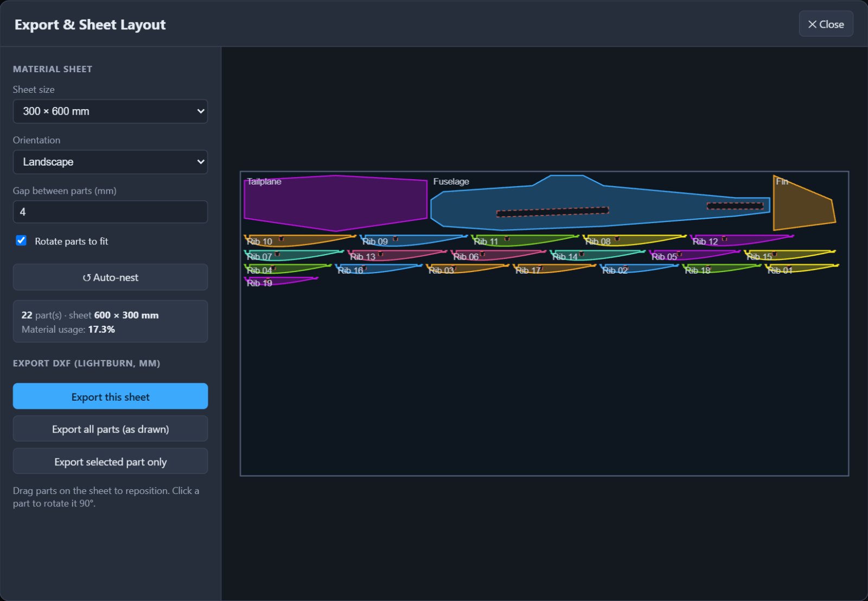Expand the Orientation Landscape dropdown
The image size is (868, 601).
[110, 162]
